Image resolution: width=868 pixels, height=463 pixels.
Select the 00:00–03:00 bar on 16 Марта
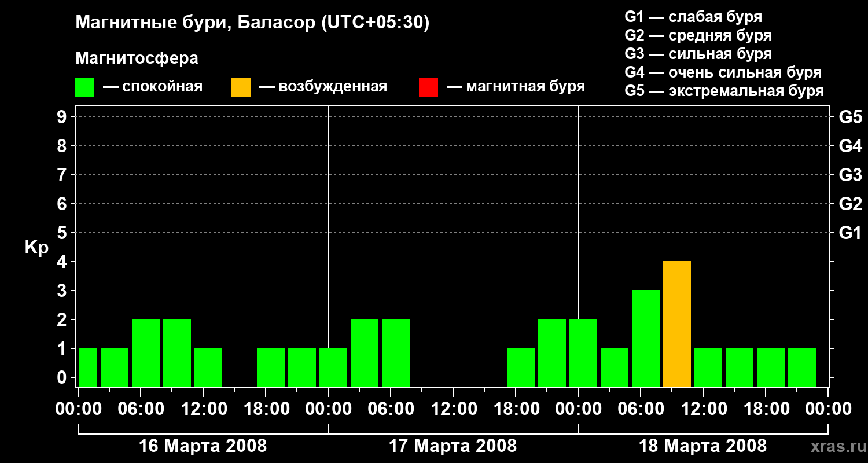tap(88, 368)
